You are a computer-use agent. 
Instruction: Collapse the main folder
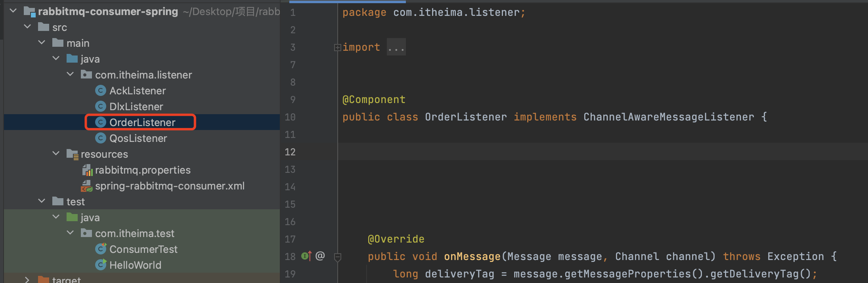42,43
